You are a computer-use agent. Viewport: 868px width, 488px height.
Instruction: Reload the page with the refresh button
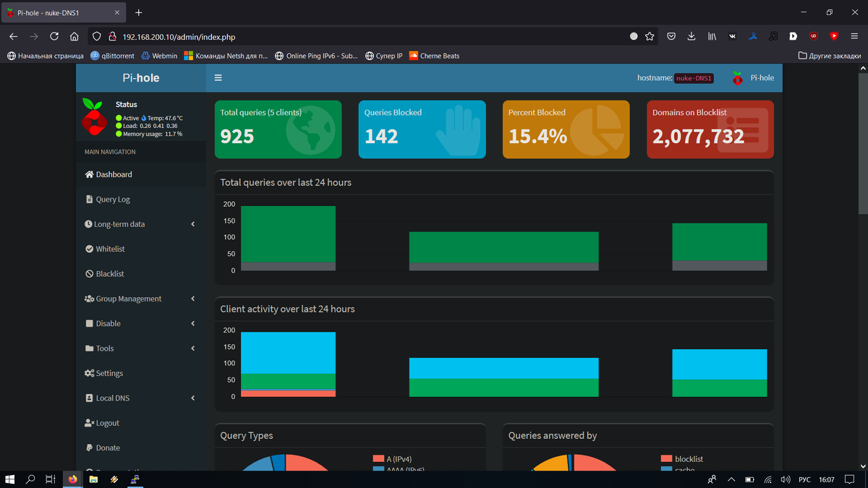(54, 36)
